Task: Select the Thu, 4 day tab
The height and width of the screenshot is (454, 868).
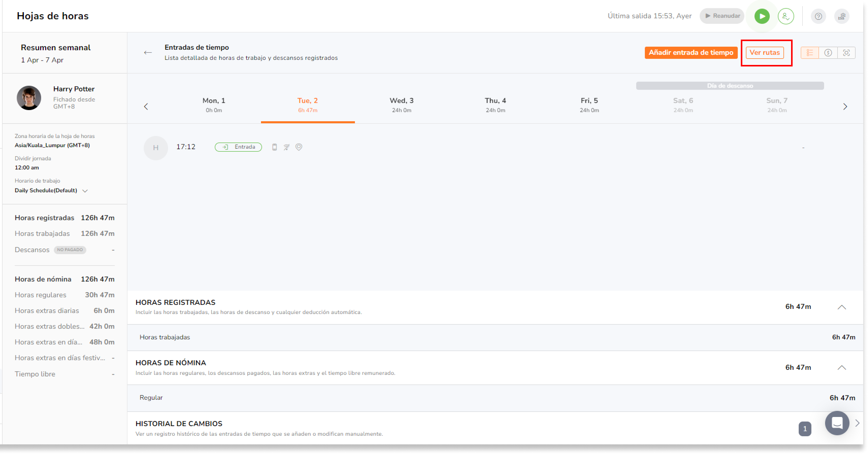Action: [495, 105]
